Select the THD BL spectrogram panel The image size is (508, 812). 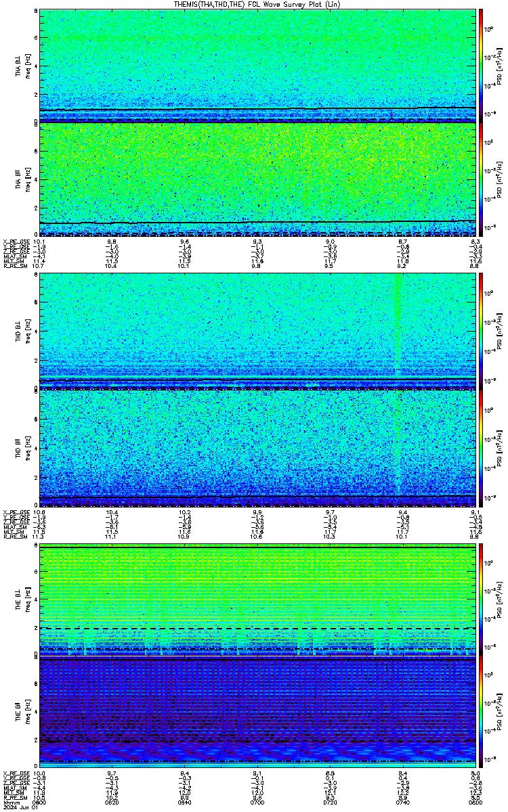257,330
